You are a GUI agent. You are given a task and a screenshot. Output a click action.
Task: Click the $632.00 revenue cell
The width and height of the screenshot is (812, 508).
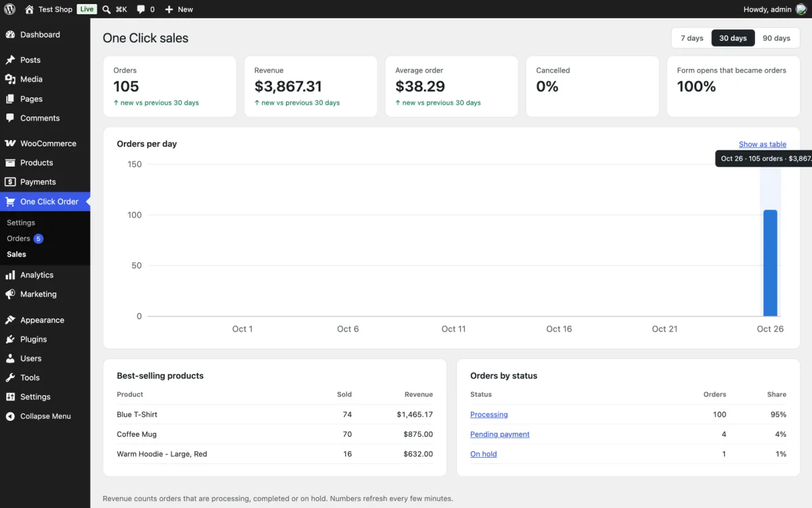coord(418,454)
